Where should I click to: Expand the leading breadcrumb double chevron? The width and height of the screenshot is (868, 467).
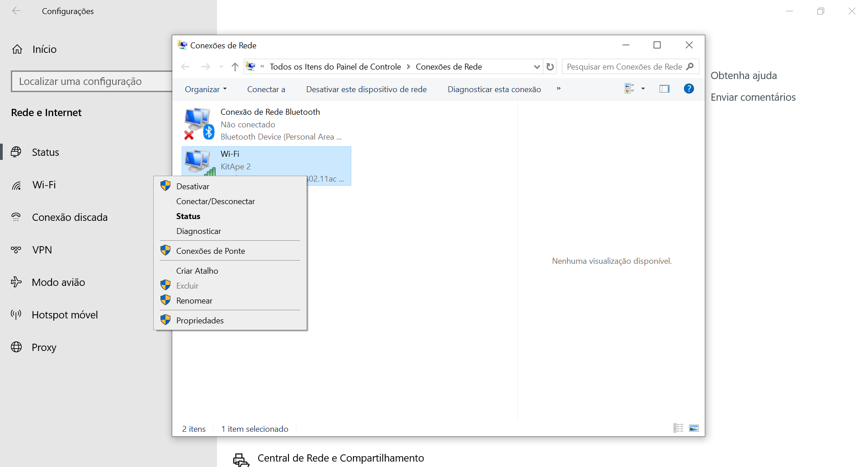[x=262, y=67]
